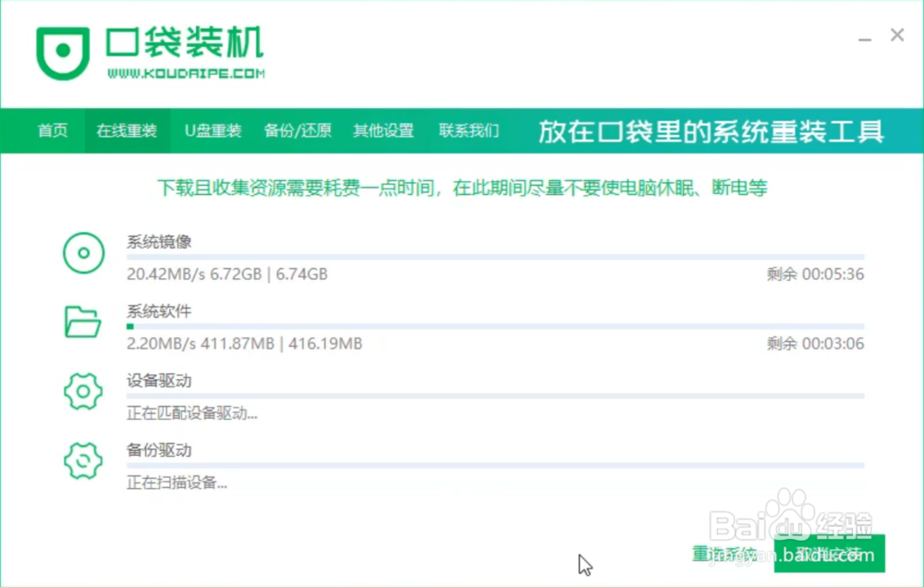The height and width of the screenshot is (587, 924).
Task: Click the 系统软件 folder icon
Action: click(82, 322)
